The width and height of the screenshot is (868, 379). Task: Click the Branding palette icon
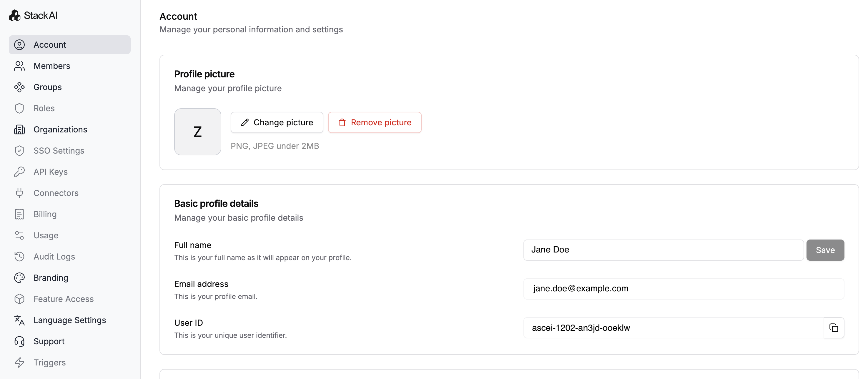(x=19, y=277)
